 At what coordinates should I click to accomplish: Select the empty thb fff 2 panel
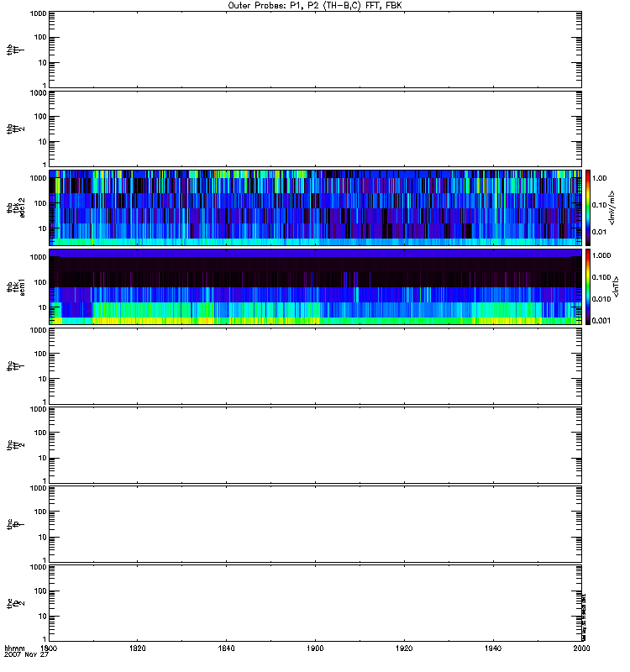(315, 128)
